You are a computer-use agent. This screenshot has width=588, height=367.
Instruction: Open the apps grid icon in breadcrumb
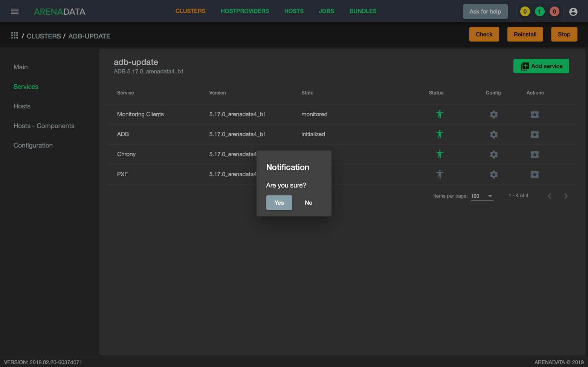pos(15,35)
